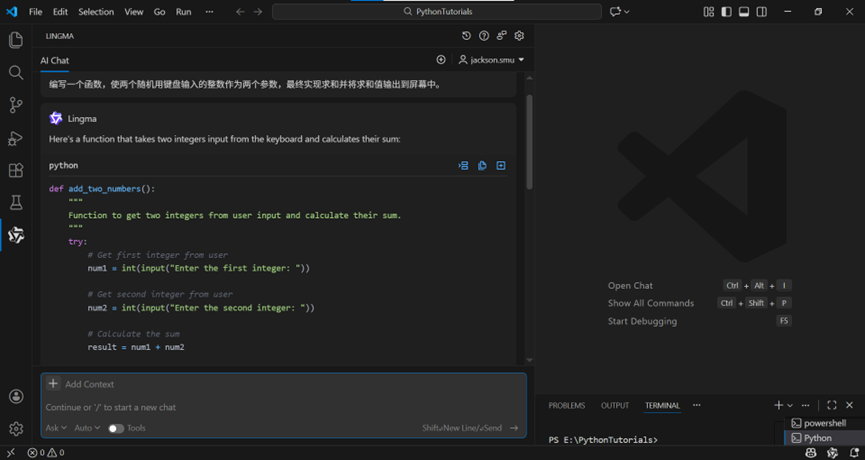
Task: Click the chat panel vertical scrollbar
Action: [530, 143]
